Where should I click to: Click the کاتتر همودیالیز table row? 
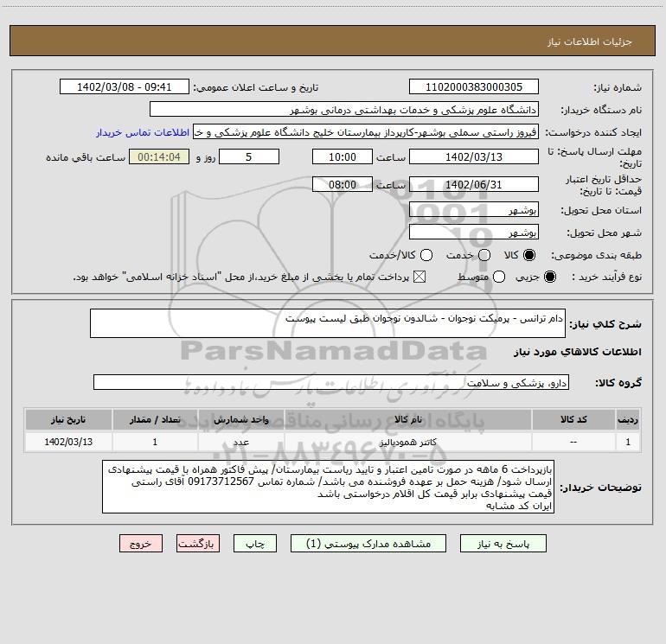click(x=333, y=442)
